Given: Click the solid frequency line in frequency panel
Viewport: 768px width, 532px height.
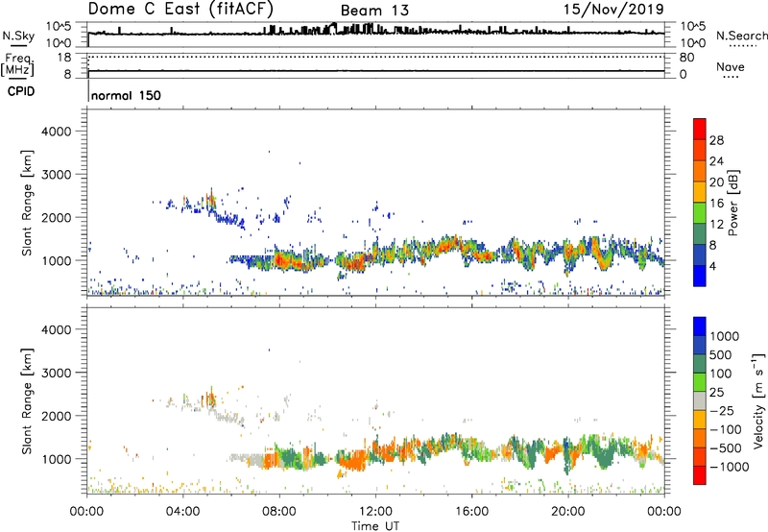Looking at the screenshot, I should tap(376, 71).
